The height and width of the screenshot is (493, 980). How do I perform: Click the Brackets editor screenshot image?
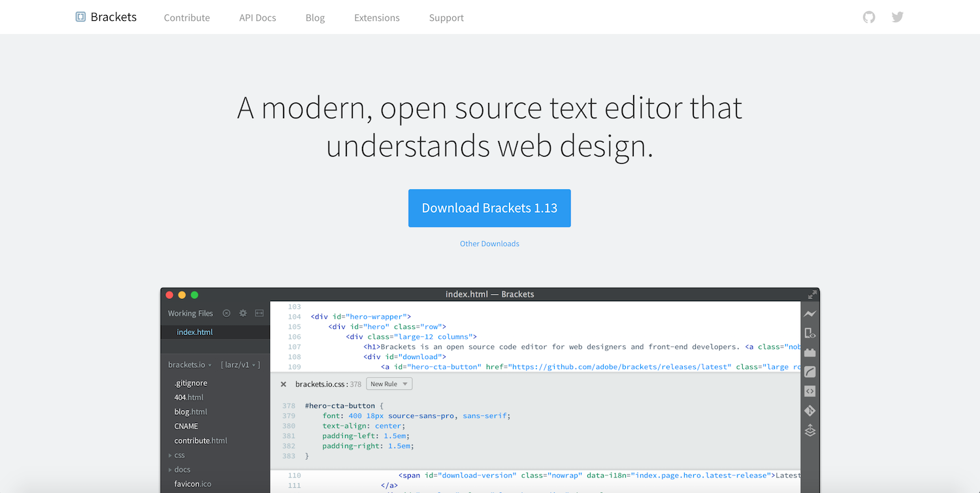pos(490,390)
